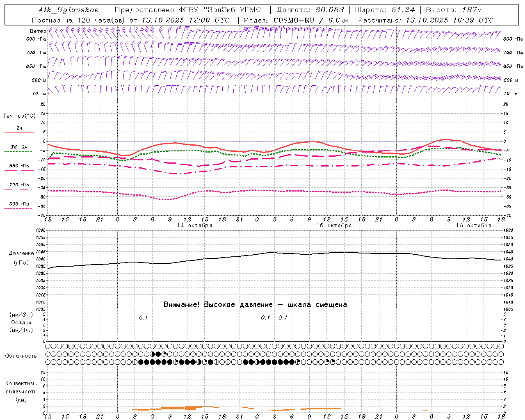
Task: Click the 'Высота: 187м' elevation text
Action: (454, 10)
